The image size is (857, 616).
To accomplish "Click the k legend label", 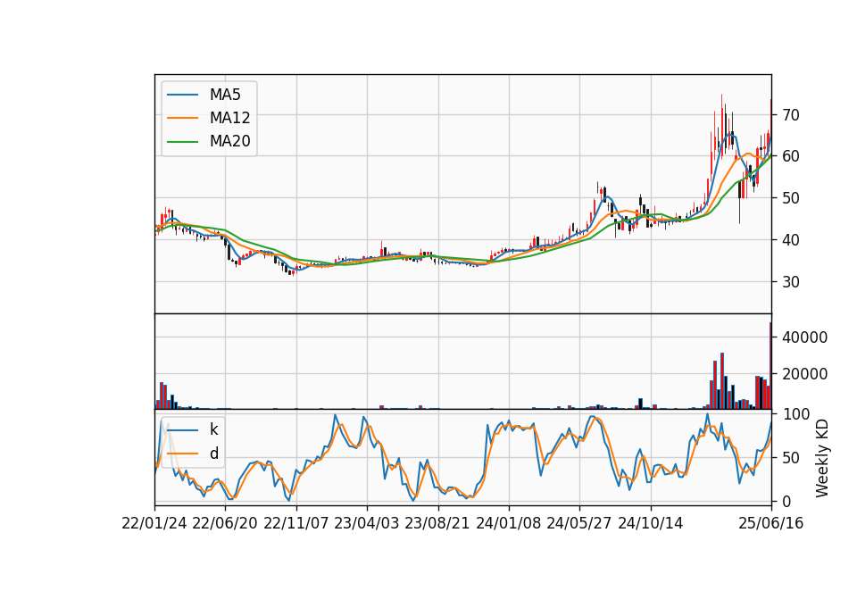I will [x=213, y=429].
